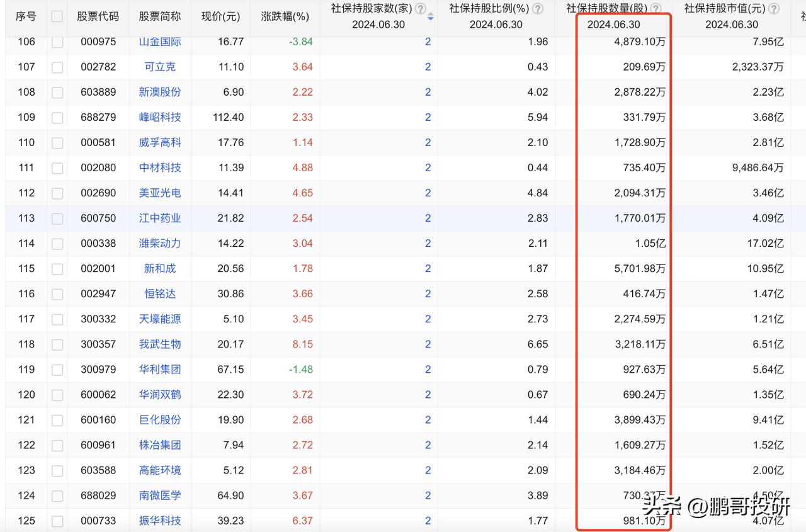Screen dimensions: 806x532
Task: Check the box for row 109 峰岹科技
Action: (57, 117)
